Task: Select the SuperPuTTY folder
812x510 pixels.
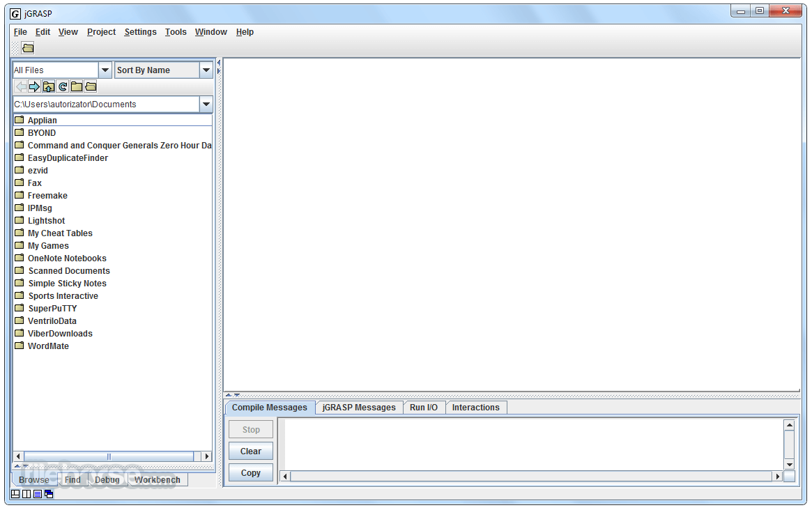Action: (112, 309)
